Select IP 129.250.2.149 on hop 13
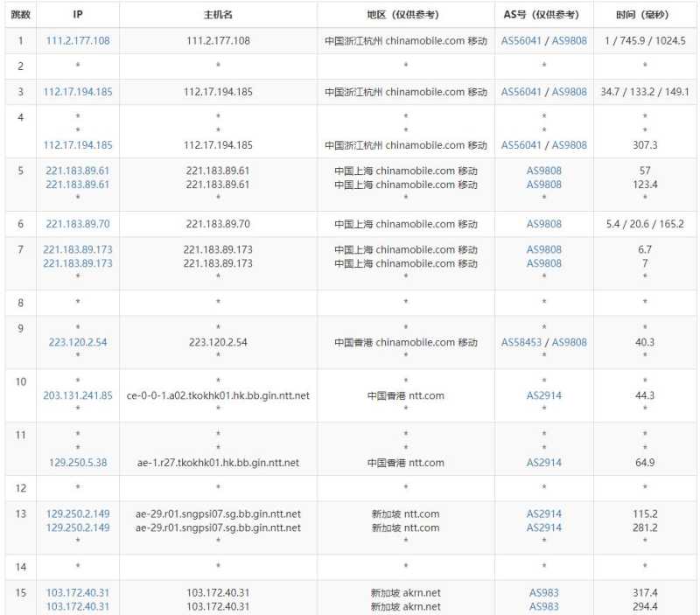The image size is (700, 615). tap(77, 514)
